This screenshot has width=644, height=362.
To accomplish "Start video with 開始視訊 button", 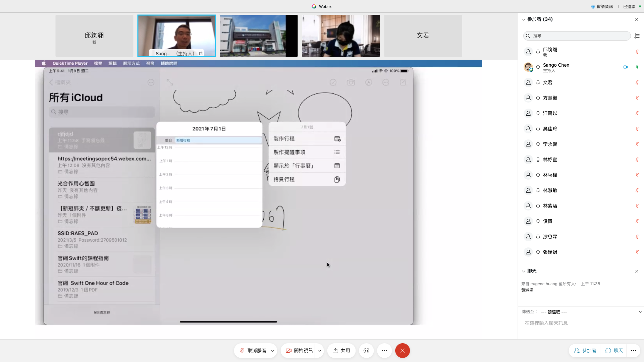I will click(x=300, y=351).
